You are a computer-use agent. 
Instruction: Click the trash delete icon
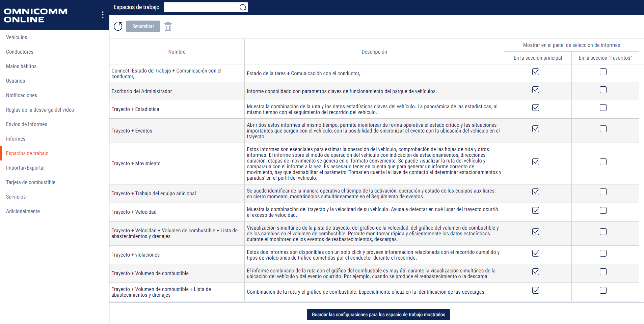pyautogui.click(x=168, y=26)
